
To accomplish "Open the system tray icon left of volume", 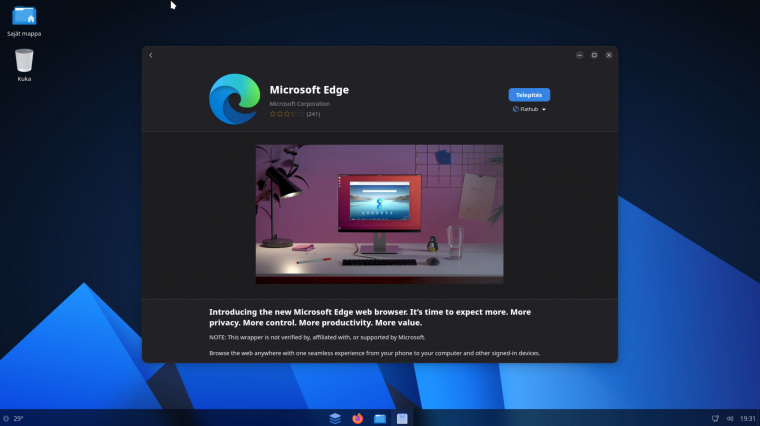I will (x=715, y=418).
